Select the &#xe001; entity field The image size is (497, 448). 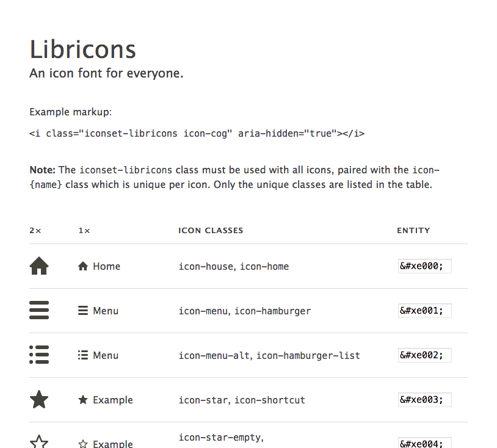pos(424,311)
